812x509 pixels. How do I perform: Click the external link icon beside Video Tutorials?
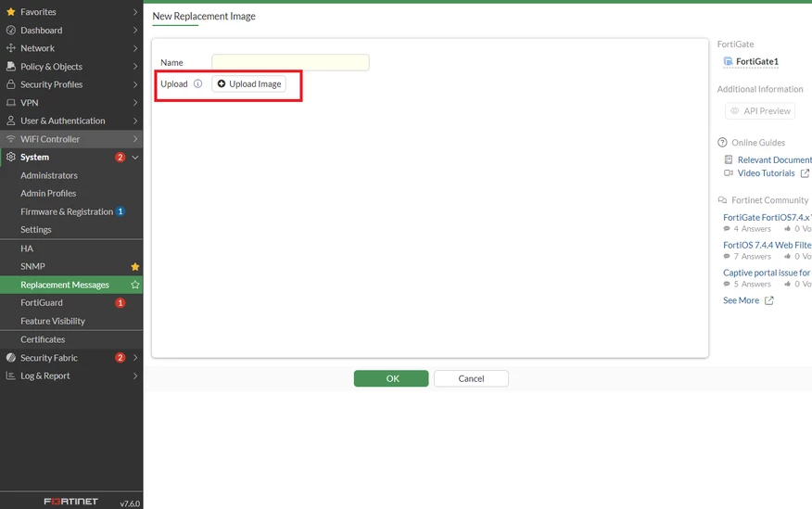pyautogui.click(x=805, y=173)
